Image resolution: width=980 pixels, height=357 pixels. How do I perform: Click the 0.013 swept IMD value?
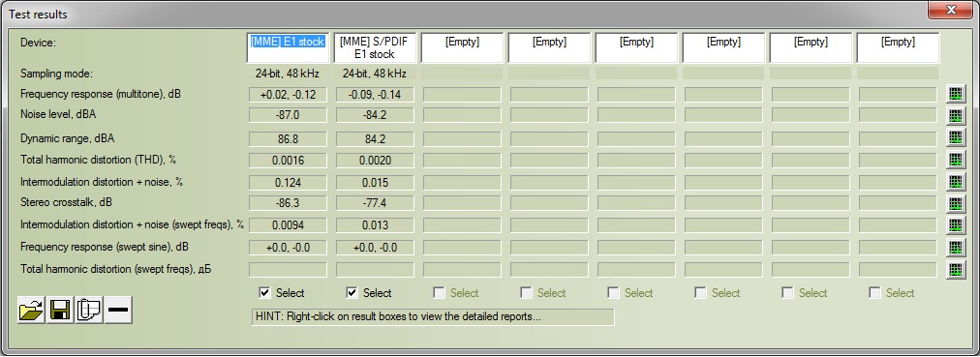(x=375, y=225)
